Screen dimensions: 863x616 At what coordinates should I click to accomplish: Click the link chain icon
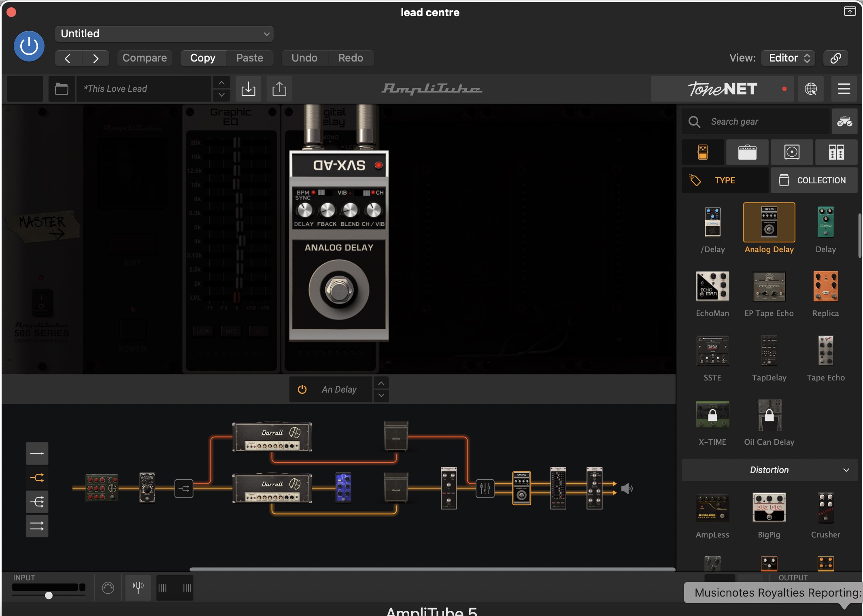pyautogui.click(x=836, y=58)
